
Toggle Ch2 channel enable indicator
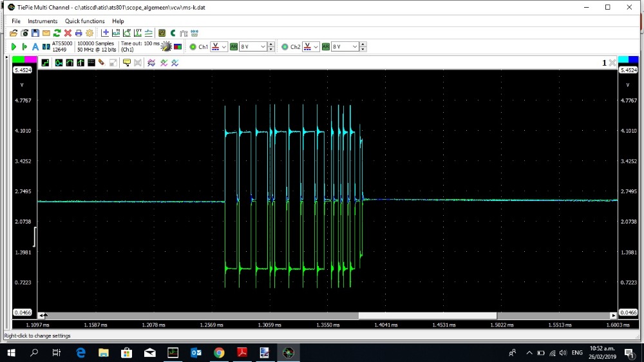[x=285, y=47]
